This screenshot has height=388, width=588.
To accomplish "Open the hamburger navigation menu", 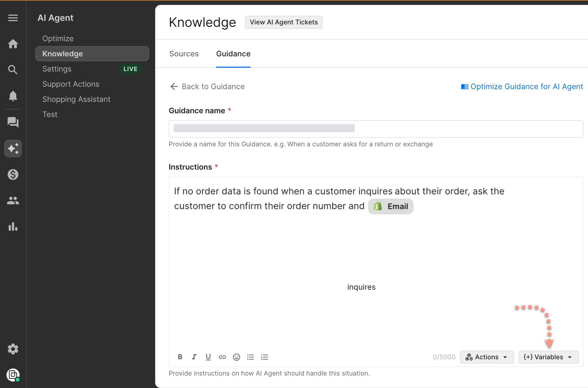I will tap(13, 18).
